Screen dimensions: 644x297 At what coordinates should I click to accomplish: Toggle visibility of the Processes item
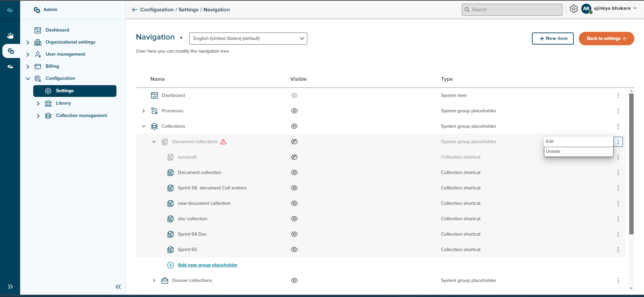294,111
